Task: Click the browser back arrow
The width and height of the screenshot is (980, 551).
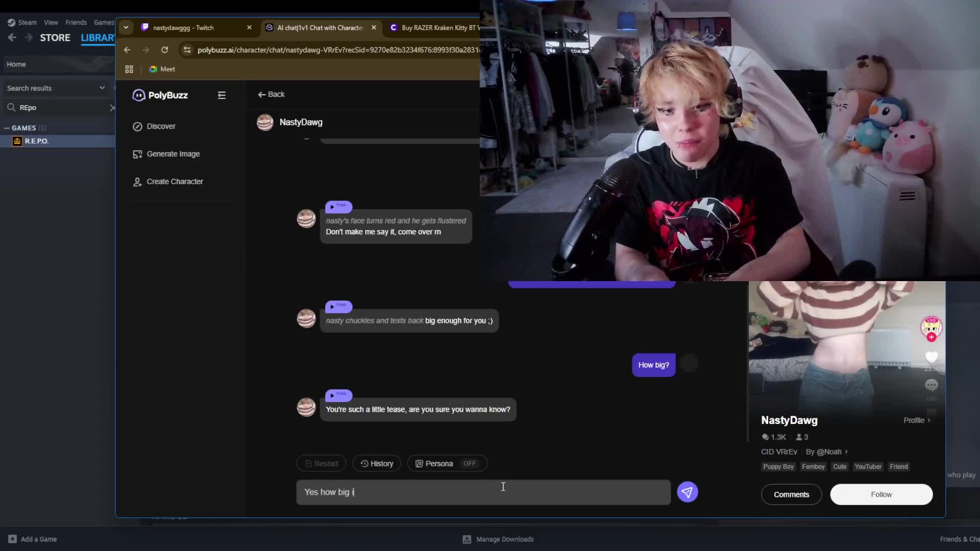Action: [127, 50]
